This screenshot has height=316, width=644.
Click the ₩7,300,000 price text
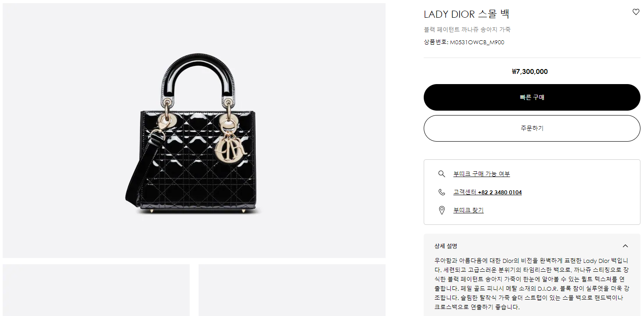pyautogui.click(x=530, y=72)
